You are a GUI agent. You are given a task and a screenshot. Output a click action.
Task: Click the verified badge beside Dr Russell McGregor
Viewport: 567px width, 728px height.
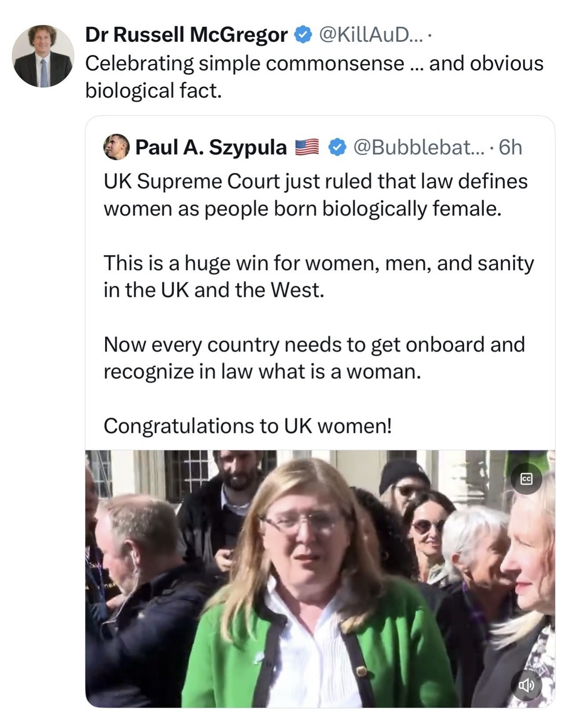(302, 35)
